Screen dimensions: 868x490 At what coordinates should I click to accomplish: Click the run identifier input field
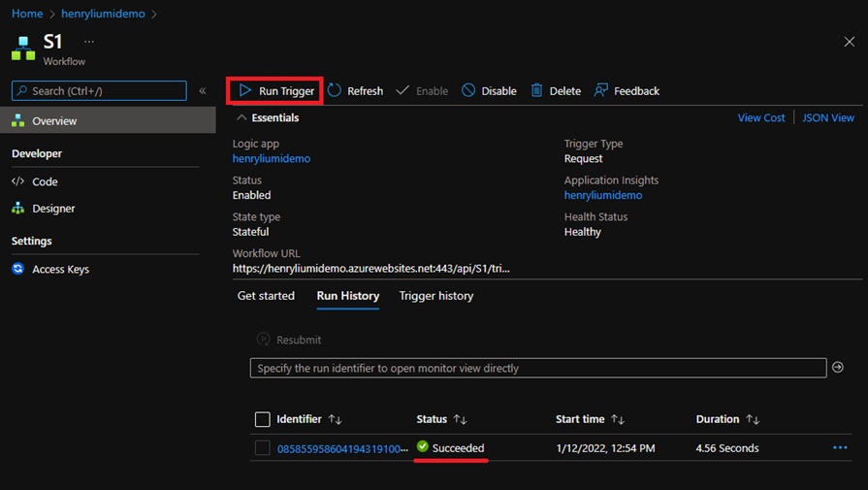[538, 368]
